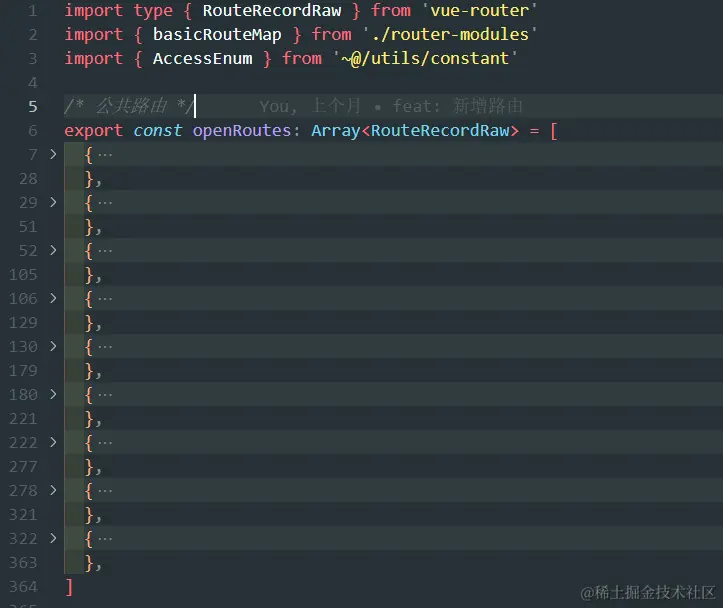Expand the folded block at line 29
The image size is (723, 608).
pos(53,202)
